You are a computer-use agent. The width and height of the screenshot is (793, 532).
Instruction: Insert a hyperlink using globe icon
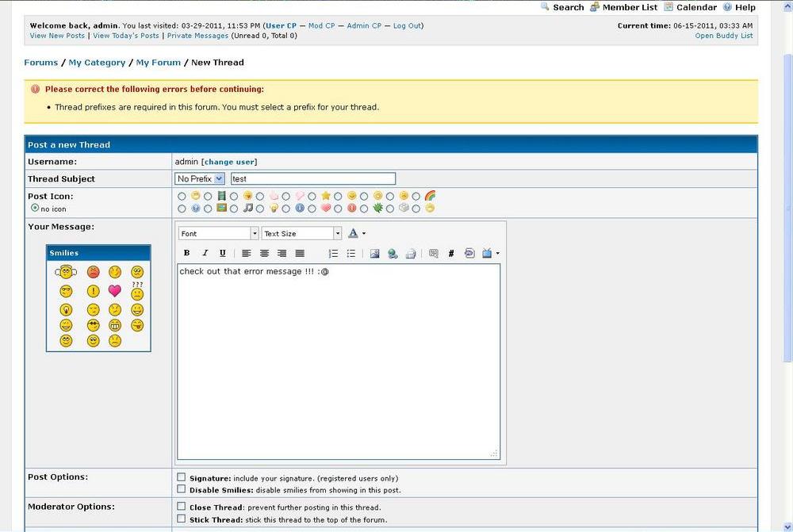[x=393, y=254]
